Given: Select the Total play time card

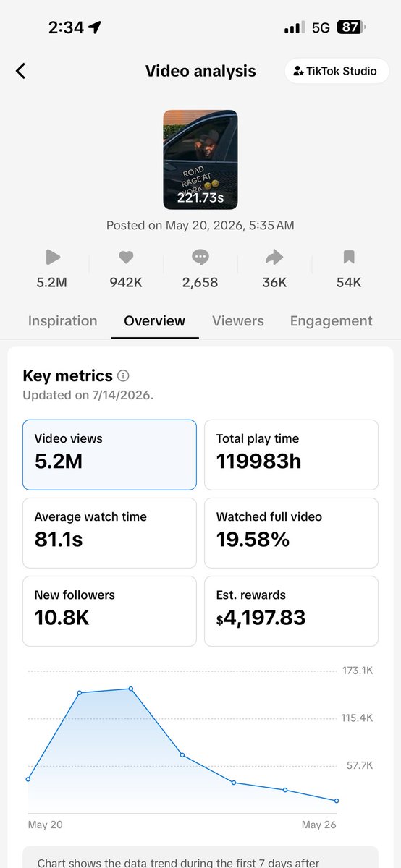Looking at the screenshot, I should pos(292,455).
